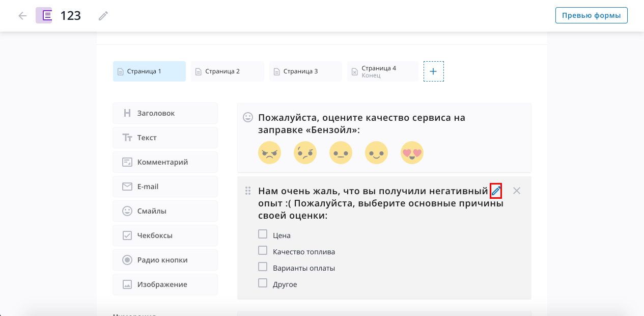This screenshot has width=644, height=316.
Task: Delete the negative feedback question with X
Action: (x=517, y=191)
